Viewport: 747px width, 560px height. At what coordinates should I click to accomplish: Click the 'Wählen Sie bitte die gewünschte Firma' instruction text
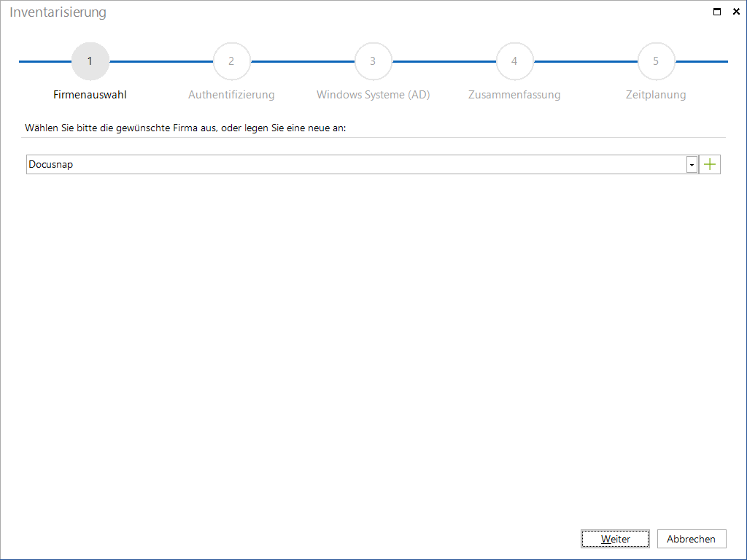pos(185,128)
